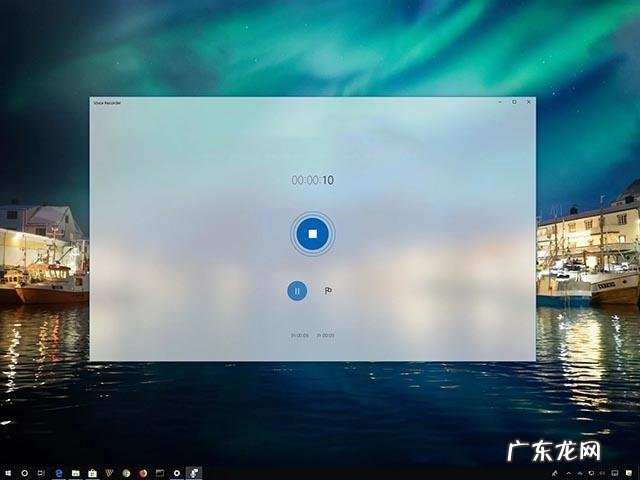This screenshot has width=640, height=480.
Task: Maximize the Voice Recorder window
Action: [514, 102]
